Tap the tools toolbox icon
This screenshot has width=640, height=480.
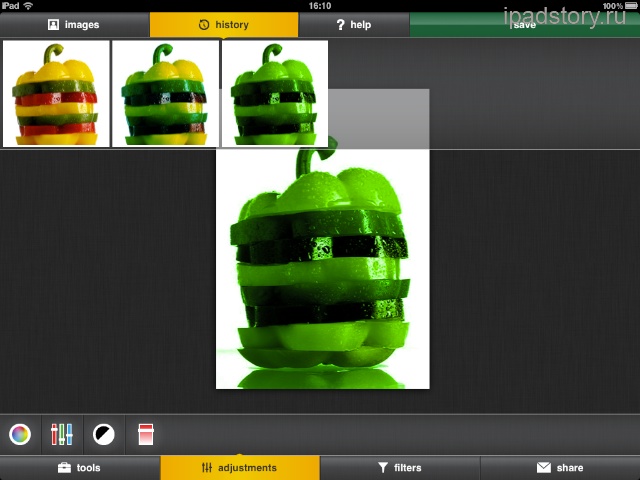[x=64, y=468]
